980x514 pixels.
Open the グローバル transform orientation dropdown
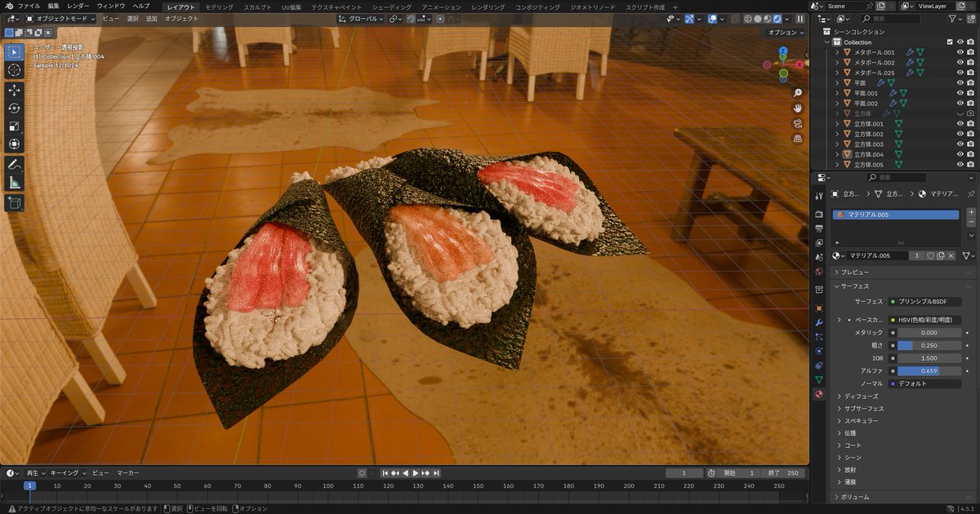359,18
